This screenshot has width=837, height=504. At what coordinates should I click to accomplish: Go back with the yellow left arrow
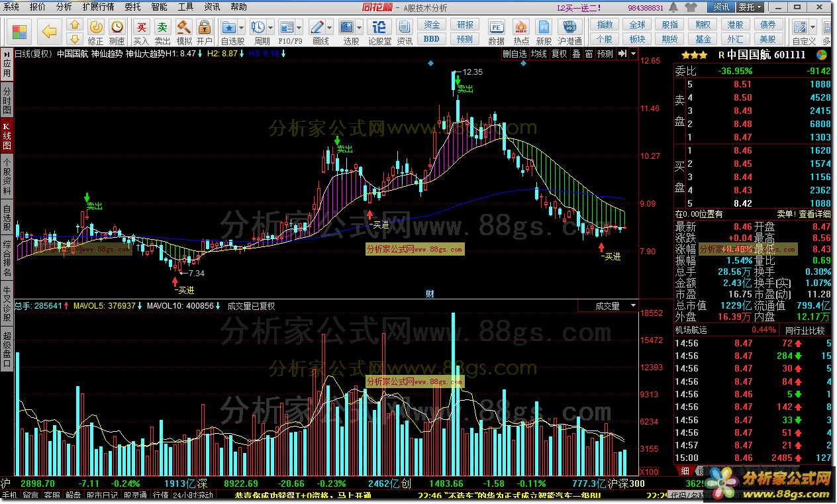tap(50, 30)
